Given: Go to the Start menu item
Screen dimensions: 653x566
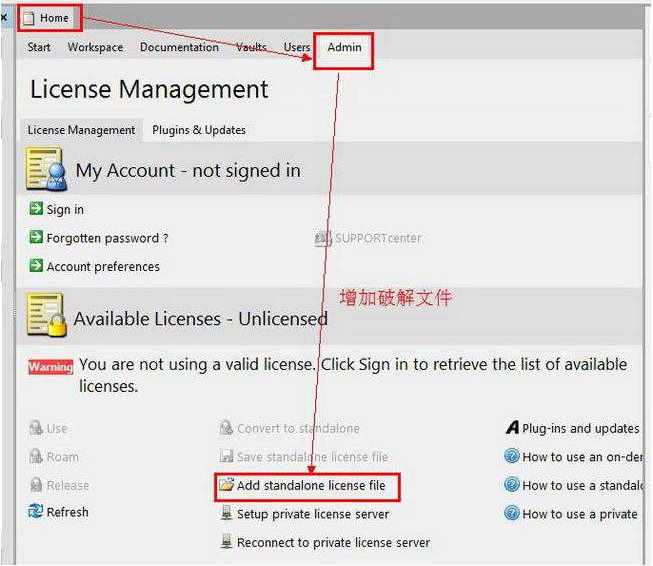Looking at the screenshot, I should point(39,47).
